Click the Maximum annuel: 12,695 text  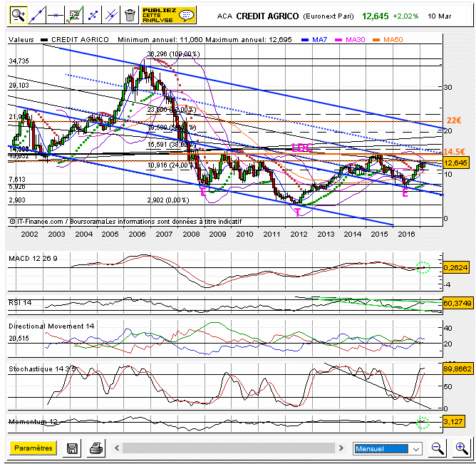[249, 40]
